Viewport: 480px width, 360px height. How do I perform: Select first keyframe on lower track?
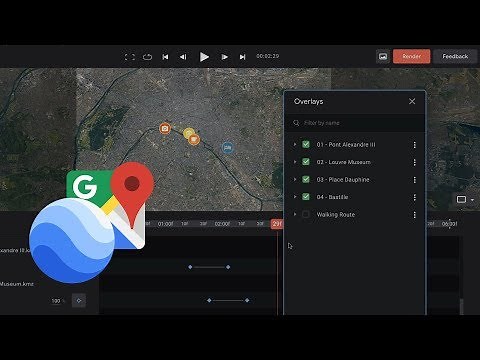pyautogui.click(x=209, y=300)
